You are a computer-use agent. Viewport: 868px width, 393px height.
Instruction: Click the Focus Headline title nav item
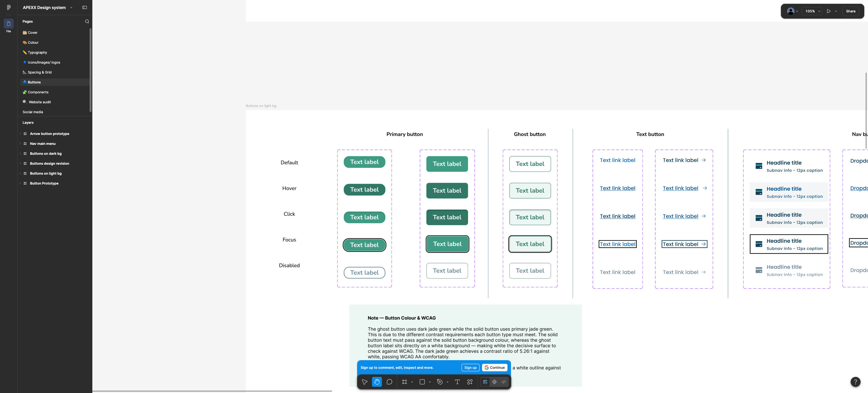[788, 244]
